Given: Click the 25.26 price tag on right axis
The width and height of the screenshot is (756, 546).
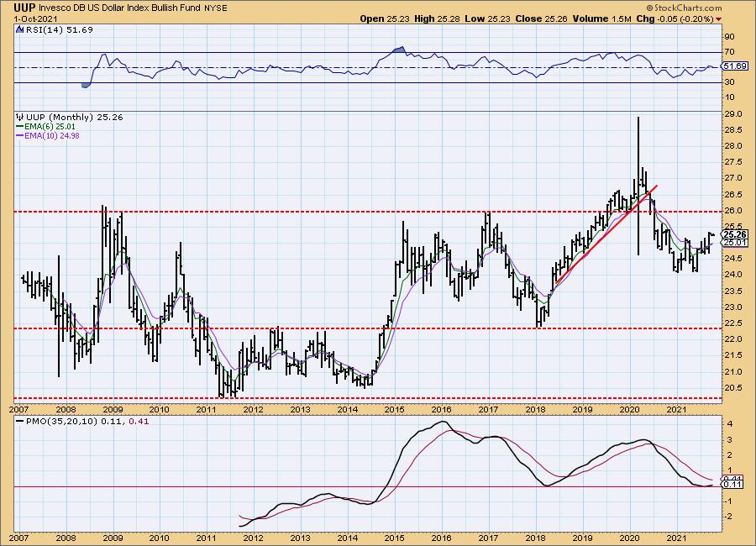Looking at the screenshot, I should [735, 234].
